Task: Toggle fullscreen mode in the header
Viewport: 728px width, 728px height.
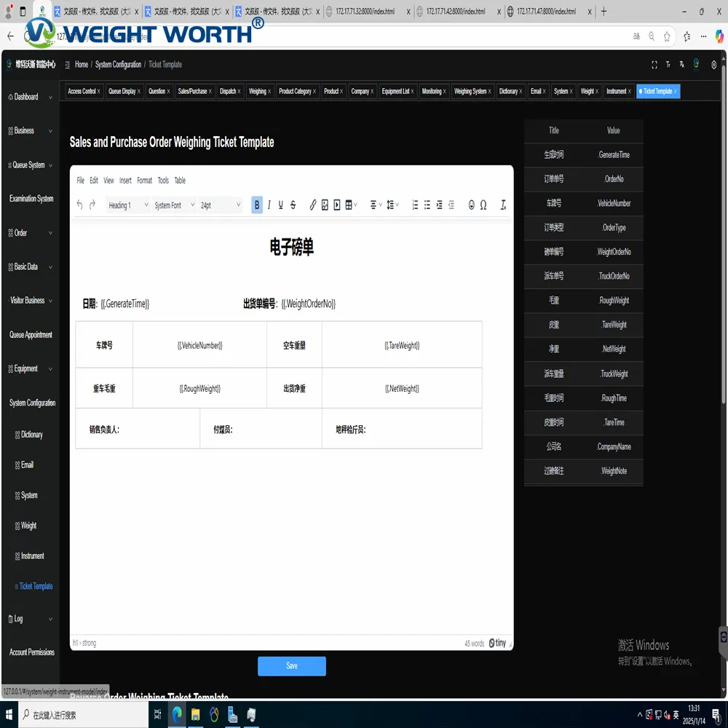Action: 654,64
